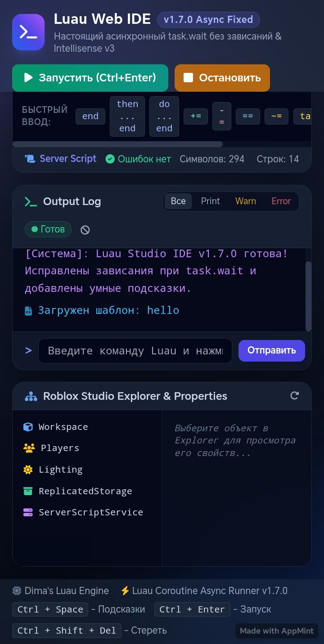
Task: Select ReplicatedStorage in the Explorer tree
Action: click(86, 491)
